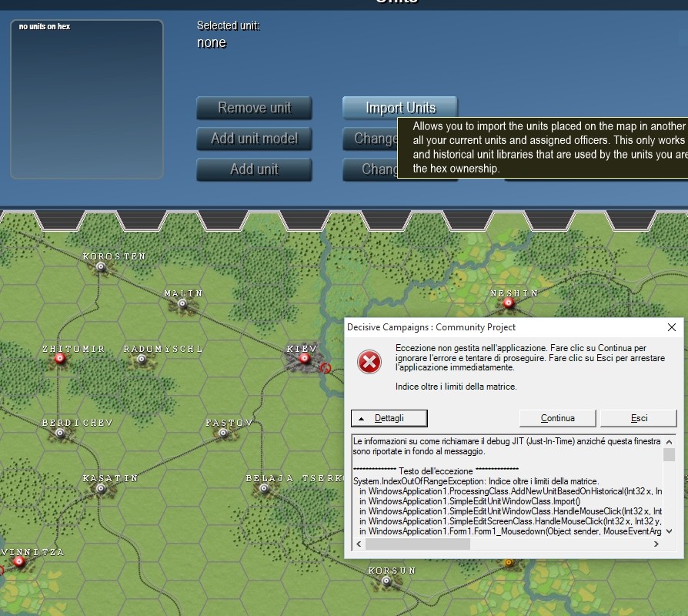The height and width of the screenshot is (616, 688).
Task: Select the Vinnitza red city marker
Action: tap(19, 561)
